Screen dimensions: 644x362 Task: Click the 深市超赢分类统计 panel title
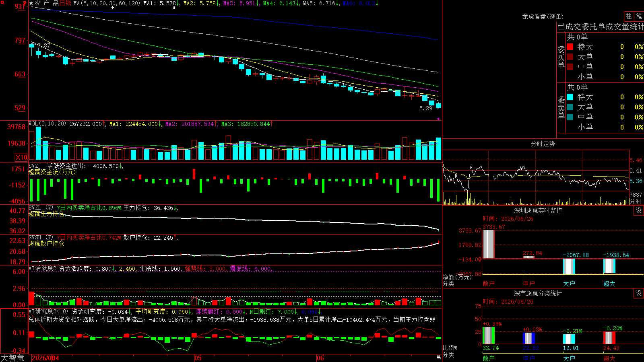[538, 293]
